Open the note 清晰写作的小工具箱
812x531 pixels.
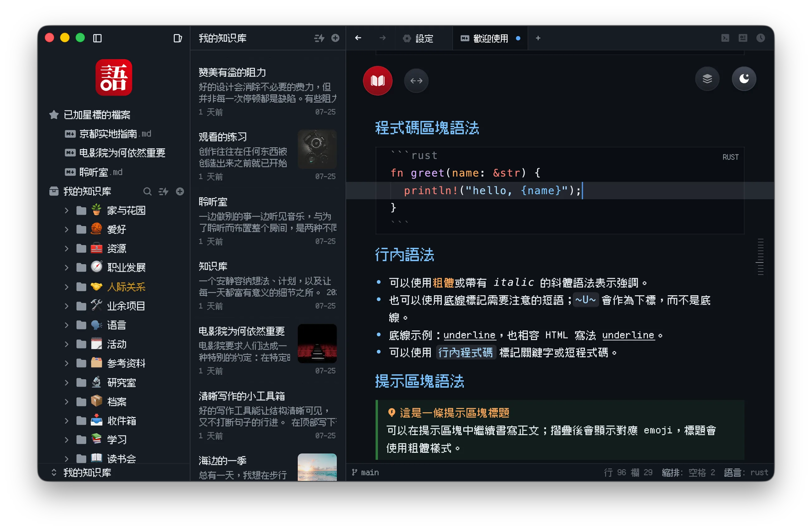pos(268,415)
